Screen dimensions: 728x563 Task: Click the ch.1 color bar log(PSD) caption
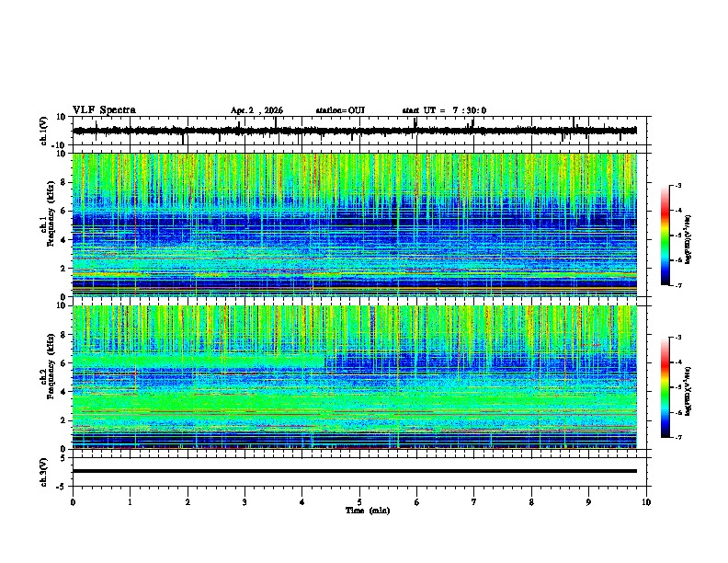tap(688, 239)
